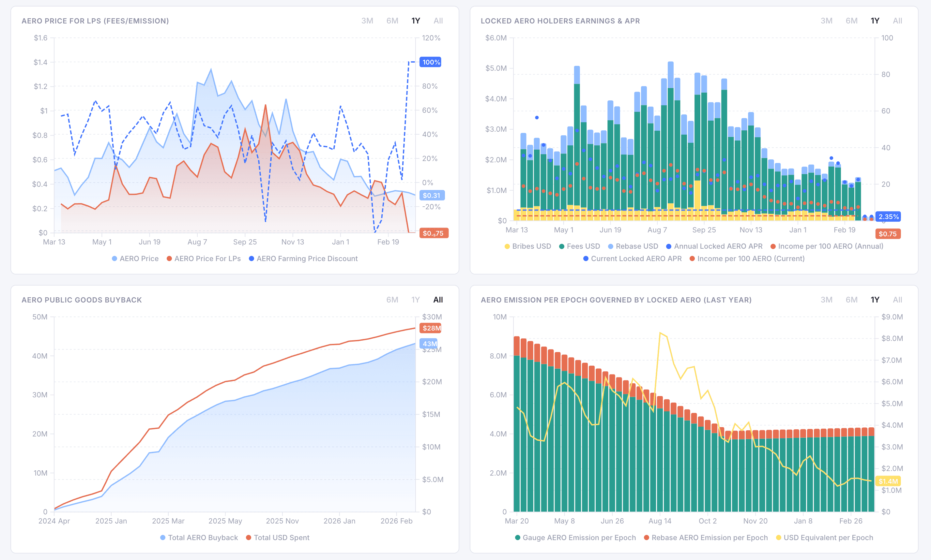
Task: Click the red Rebase AERO Emission legend dot
Action: pyautogui.click(x=647, y=538)
